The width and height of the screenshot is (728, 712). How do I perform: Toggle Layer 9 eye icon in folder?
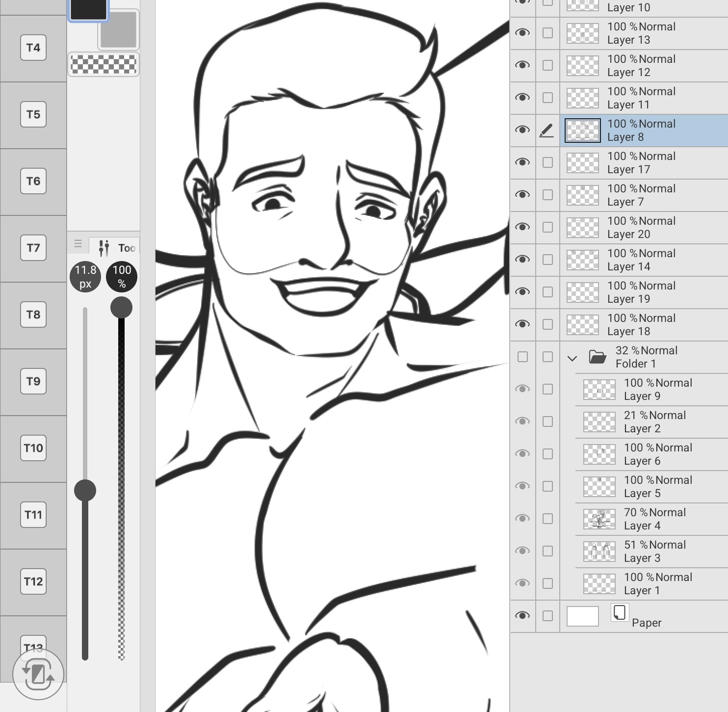(522, 389)
